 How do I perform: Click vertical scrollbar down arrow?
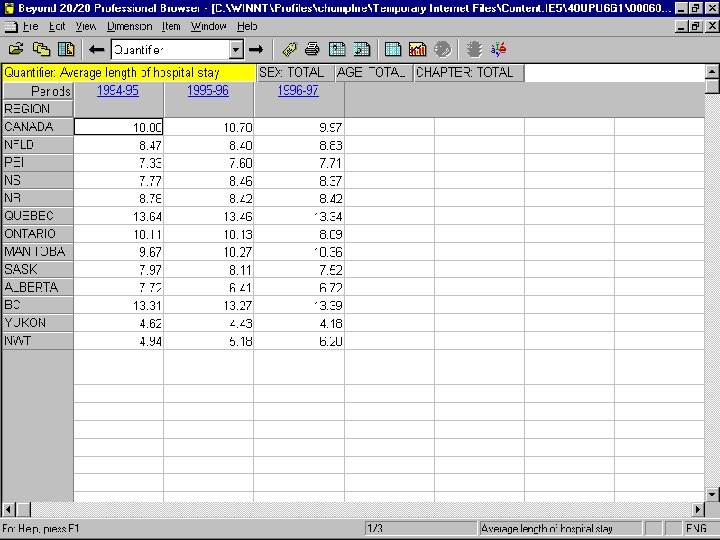712,495
